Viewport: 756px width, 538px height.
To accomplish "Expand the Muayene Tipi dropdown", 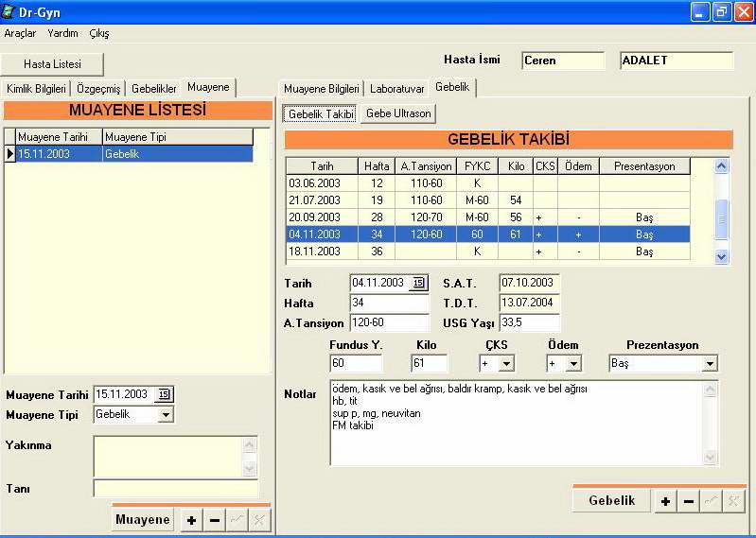I will [x=166, y=414].
